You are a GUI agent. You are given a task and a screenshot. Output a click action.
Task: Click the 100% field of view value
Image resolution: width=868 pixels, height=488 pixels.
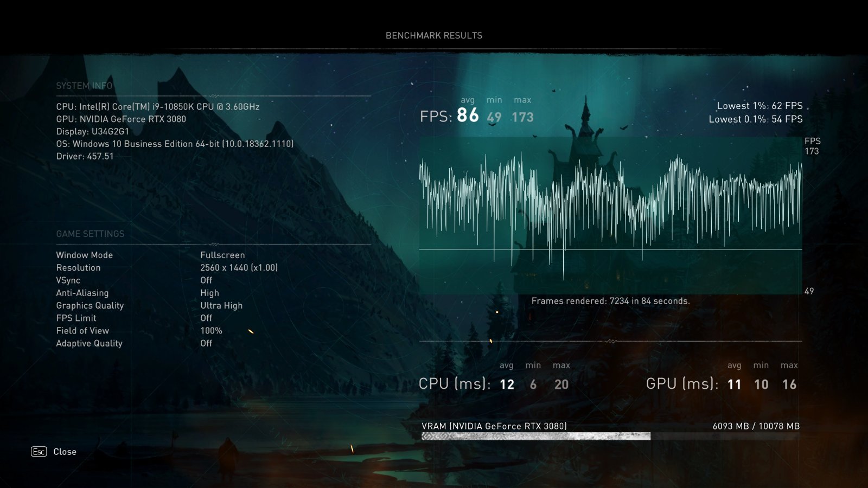tap(211, 330)
